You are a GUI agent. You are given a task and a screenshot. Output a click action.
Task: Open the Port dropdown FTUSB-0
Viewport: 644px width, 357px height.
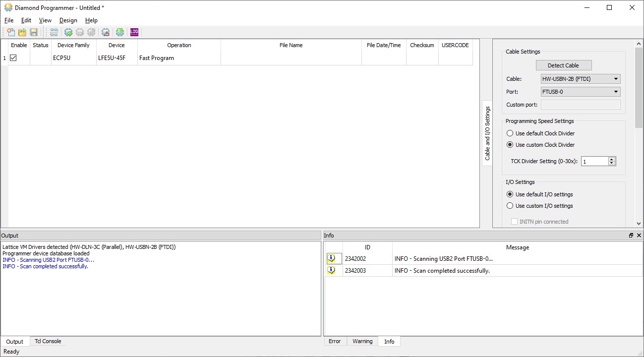581,92
